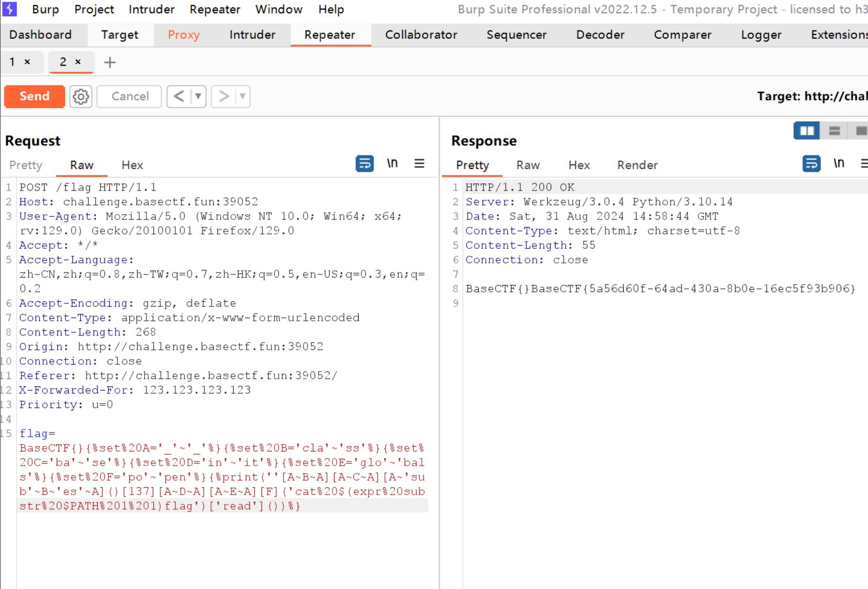Image resolution: width=868 pixels, height=589 pixels.
Task: Open the Window menu
Action: [279, 9]
